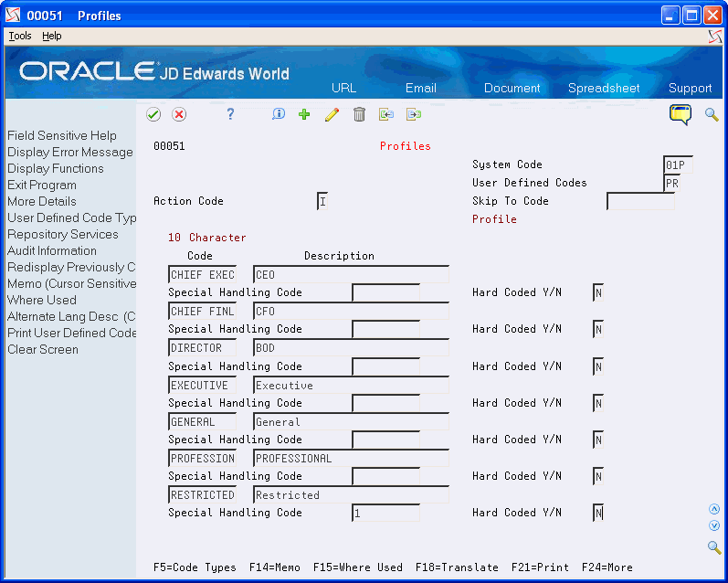This screenshot has width=728, height=583.
Task: Click F18=Translate function key
Action: click(x=457, y=567)
